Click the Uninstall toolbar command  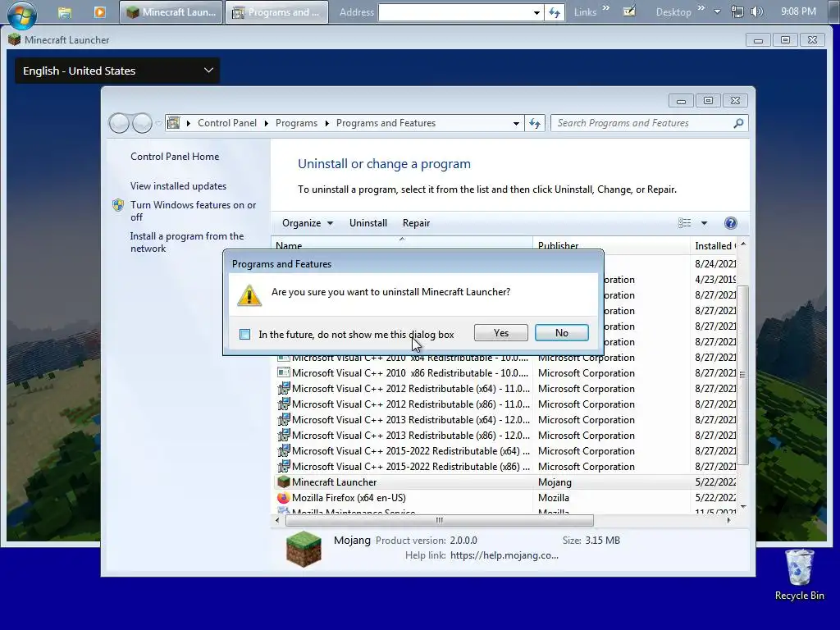(368, 223)
